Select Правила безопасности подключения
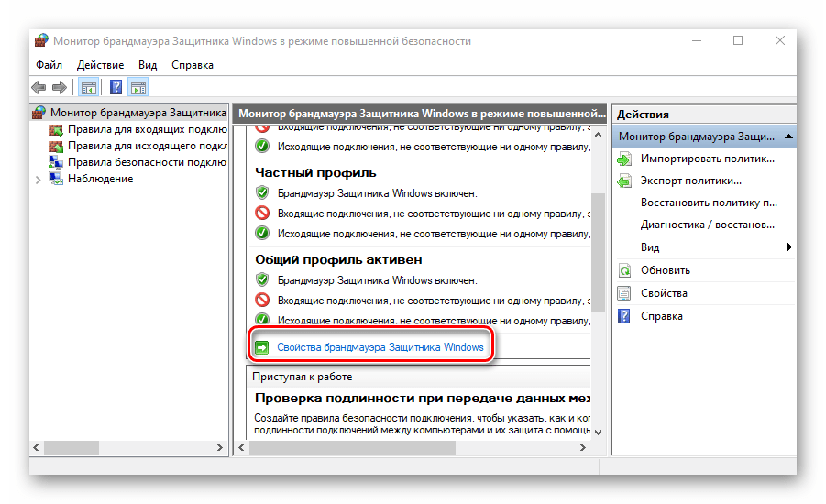The image size is (826, 504). coord(148,162)
